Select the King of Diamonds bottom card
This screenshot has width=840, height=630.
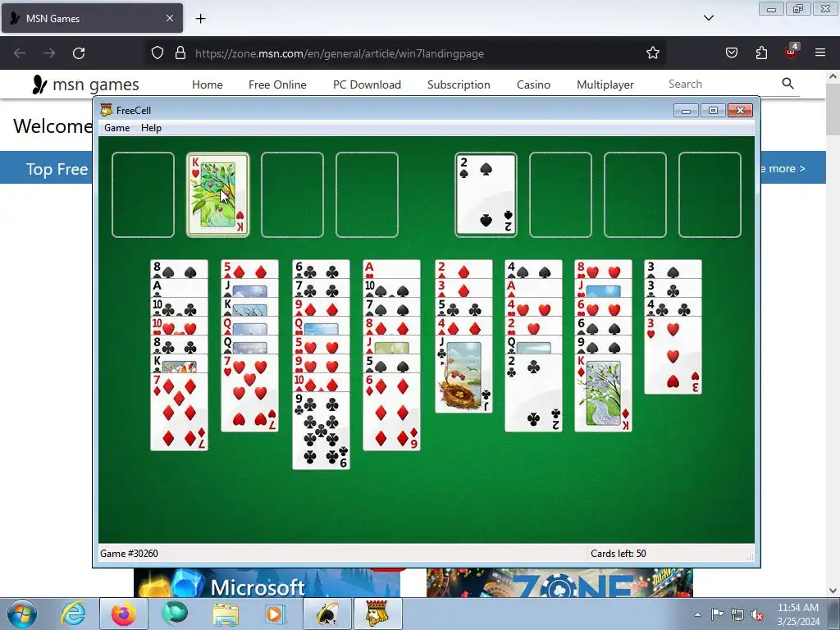(603, 393)
